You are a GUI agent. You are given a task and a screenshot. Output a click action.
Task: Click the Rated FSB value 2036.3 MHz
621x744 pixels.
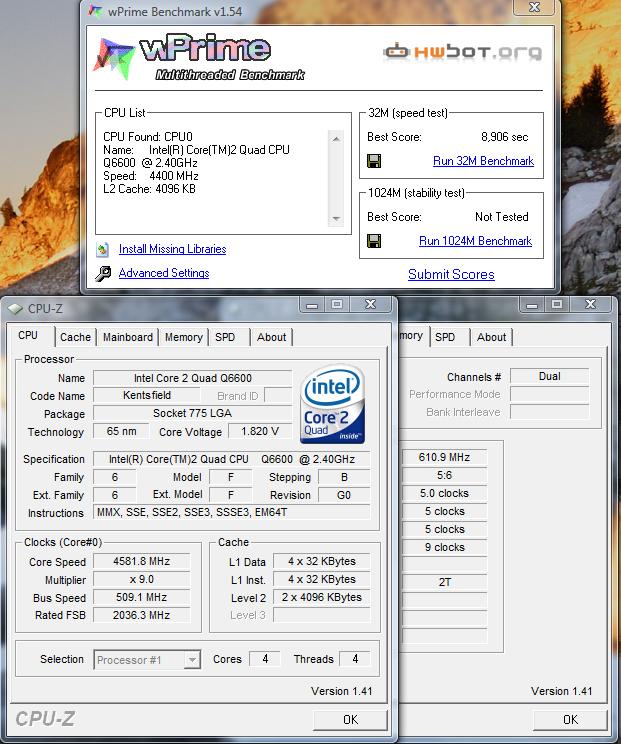coord(141,615)
